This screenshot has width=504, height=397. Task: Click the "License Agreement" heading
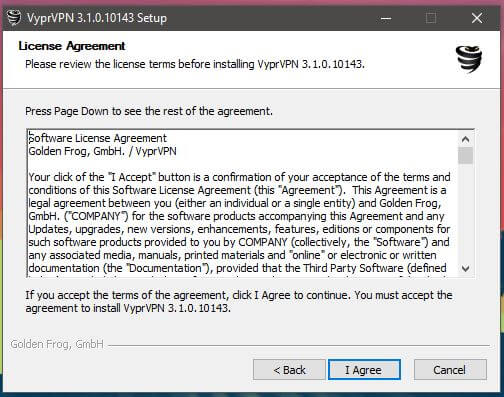pyautogui.click(x=72, y=46)
